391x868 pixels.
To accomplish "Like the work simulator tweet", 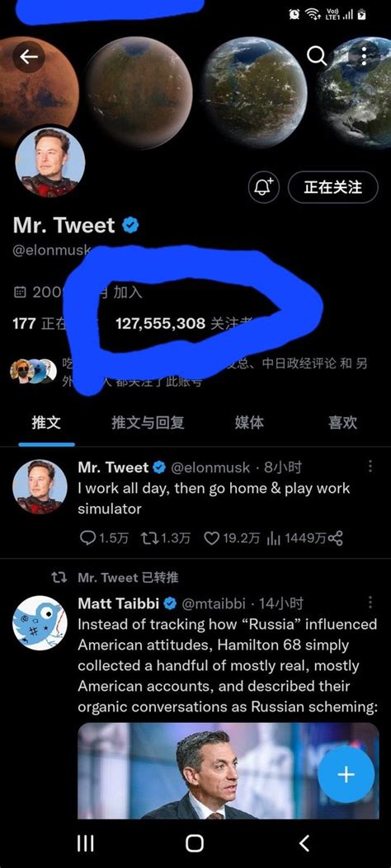I will click(232, 538).
